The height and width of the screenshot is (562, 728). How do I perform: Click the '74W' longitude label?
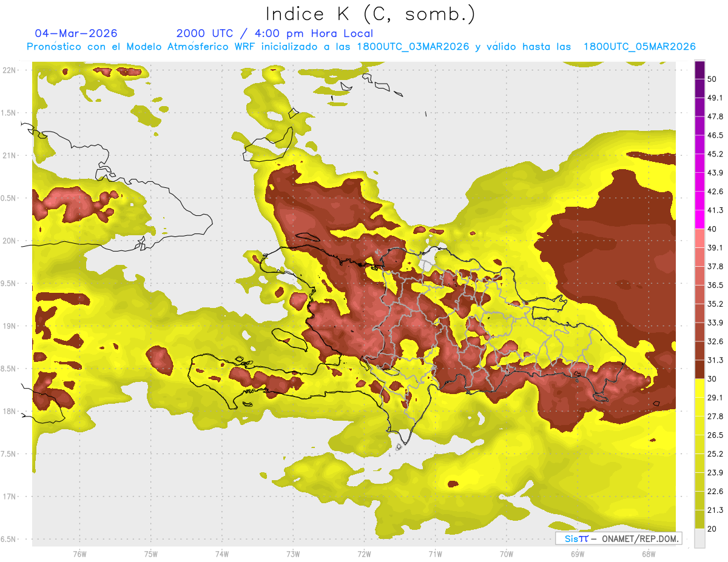(222, 554)
